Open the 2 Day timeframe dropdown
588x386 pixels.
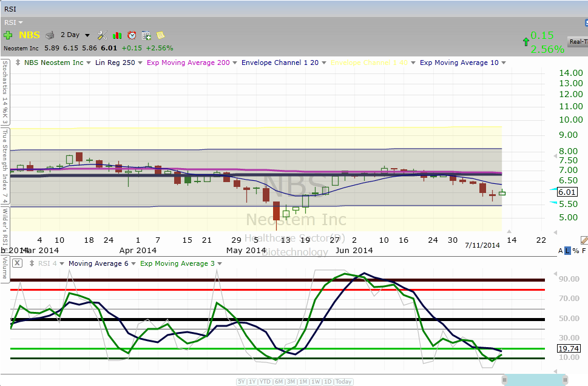[x=75, y=35]
